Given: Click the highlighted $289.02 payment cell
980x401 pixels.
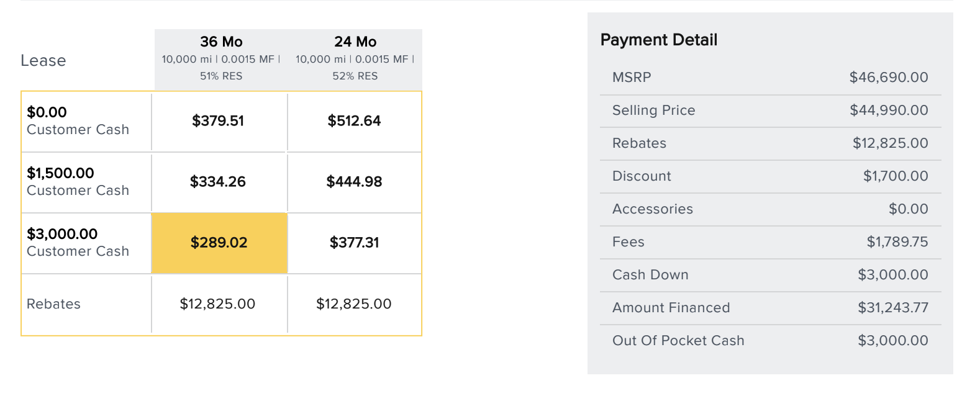Looking at the screenshot, I should pos(219,243).
